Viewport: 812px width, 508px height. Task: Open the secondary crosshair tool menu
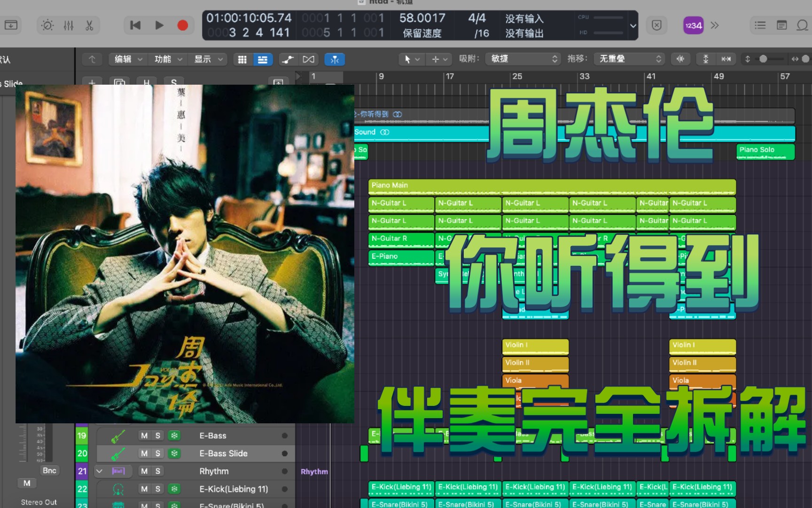coord(439,59)
